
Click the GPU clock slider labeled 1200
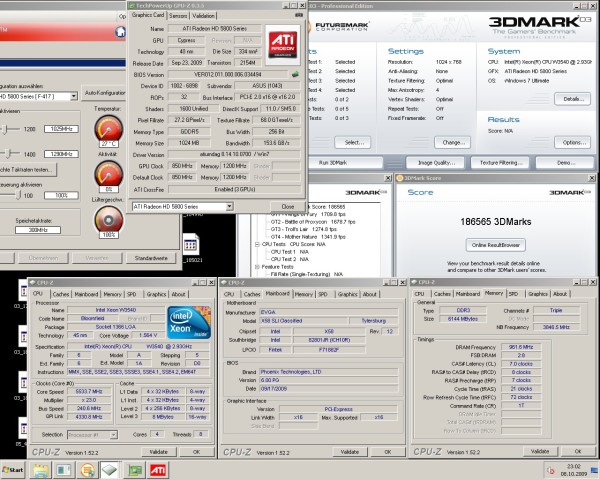(5, 129)
